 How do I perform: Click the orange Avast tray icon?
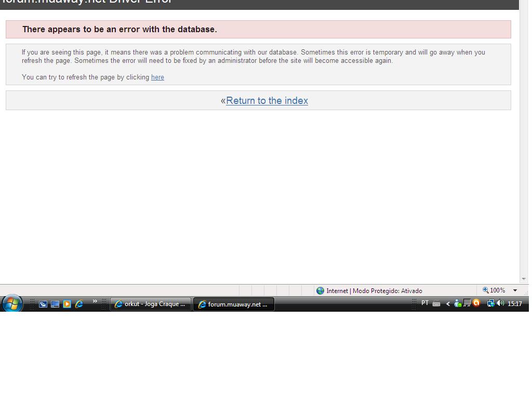click(476, 303)
